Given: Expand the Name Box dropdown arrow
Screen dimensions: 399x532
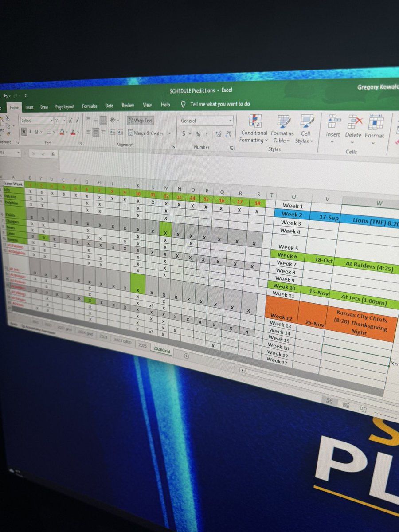Looking at the screenshot, I should coord(18,153).
